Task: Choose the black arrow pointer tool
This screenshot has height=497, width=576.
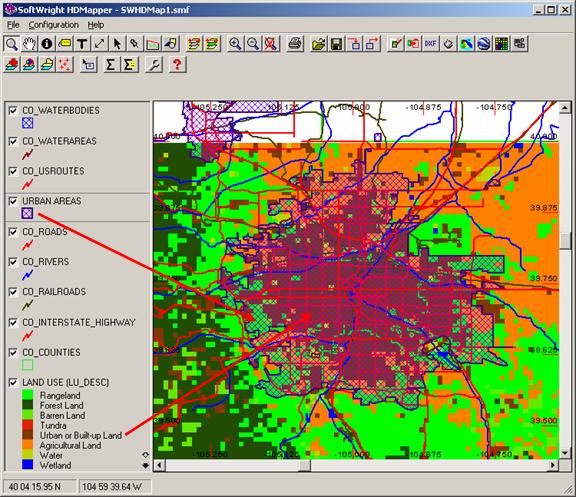Action: tap(117, 44)
